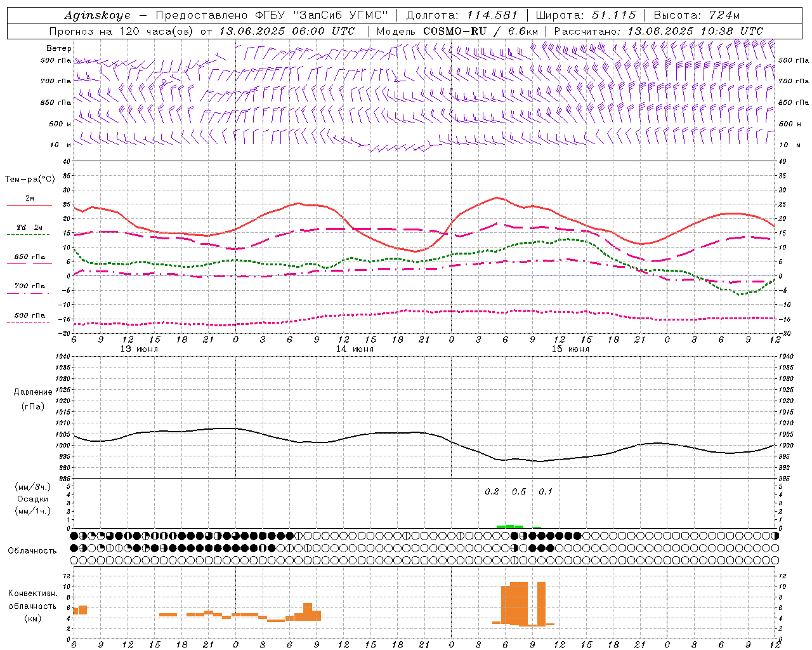
Task: Click the Модель COSMO-RU / 6.6км label
Action: (458, 31)
